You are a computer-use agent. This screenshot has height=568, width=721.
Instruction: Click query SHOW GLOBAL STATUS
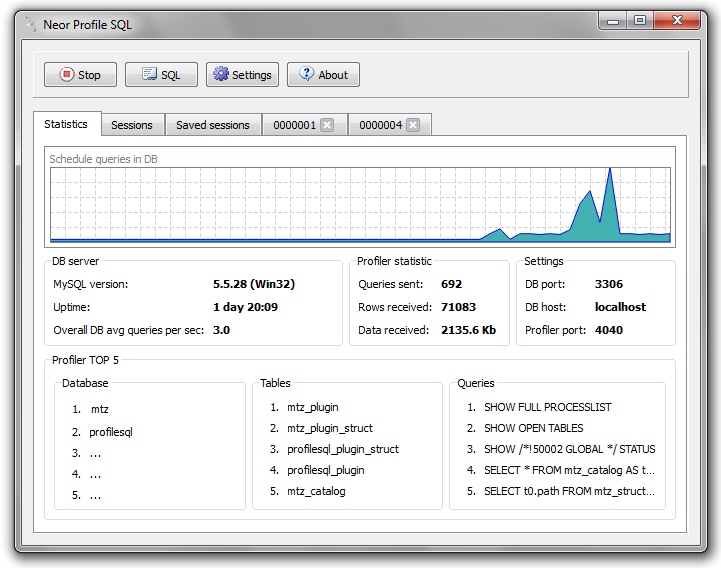point(570,449)
